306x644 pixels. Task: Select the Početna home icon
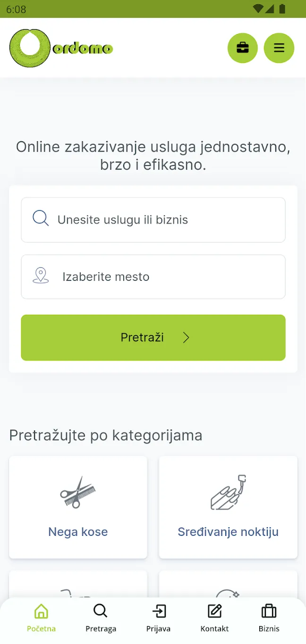pos(41,611)
